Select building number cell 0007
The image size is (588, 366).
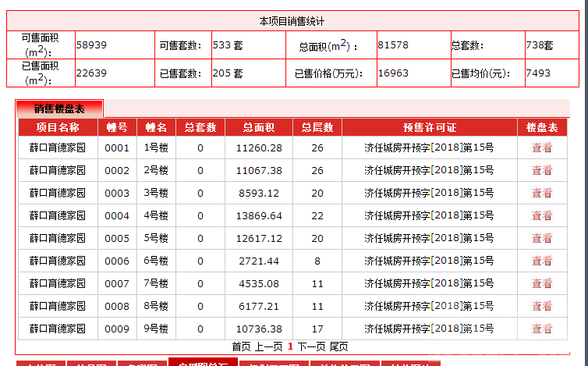tap(117, 283)
